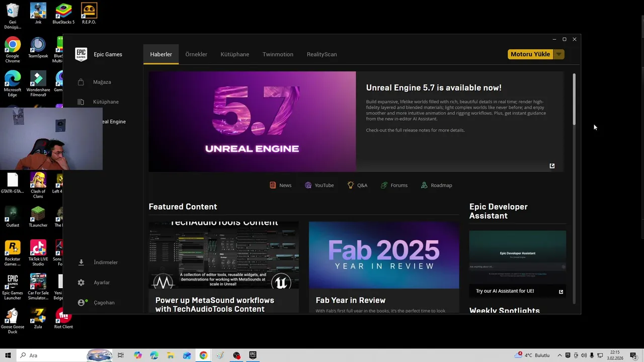Open Car For Sale Simulator shortcut
644x362 pixels.
[38, 287]
